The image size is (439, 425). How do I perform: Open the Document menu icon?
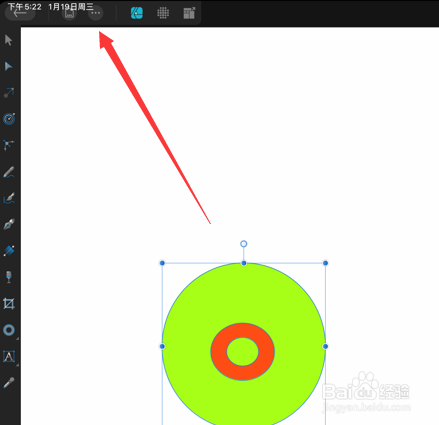(69, 13)
